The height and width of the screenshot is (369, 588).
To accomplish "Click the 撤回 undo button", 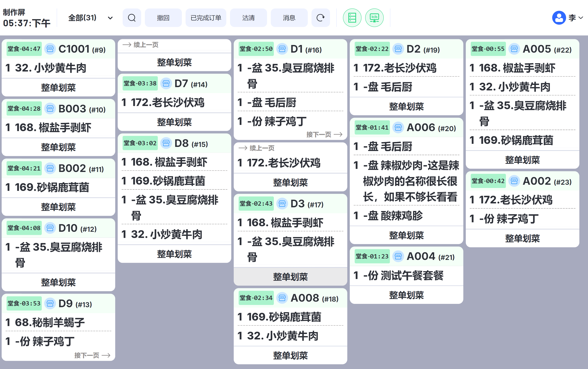I will tap(163, 18).
